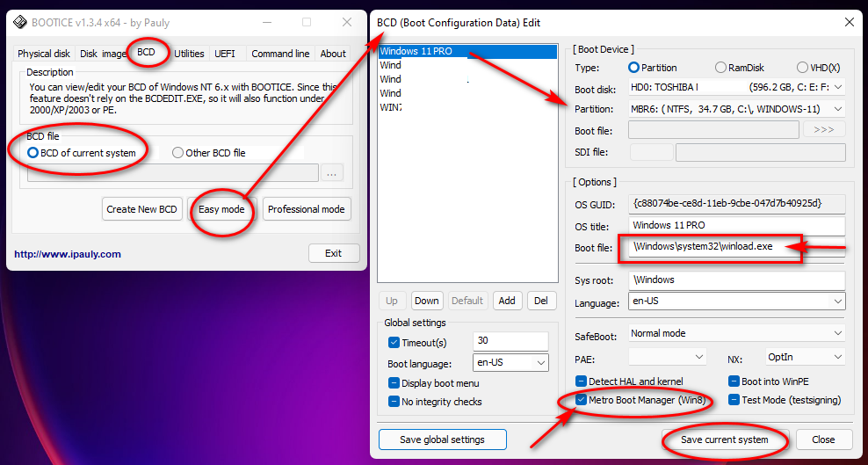Click the SDI file path field
868x465 pixels.
(760, 152)
